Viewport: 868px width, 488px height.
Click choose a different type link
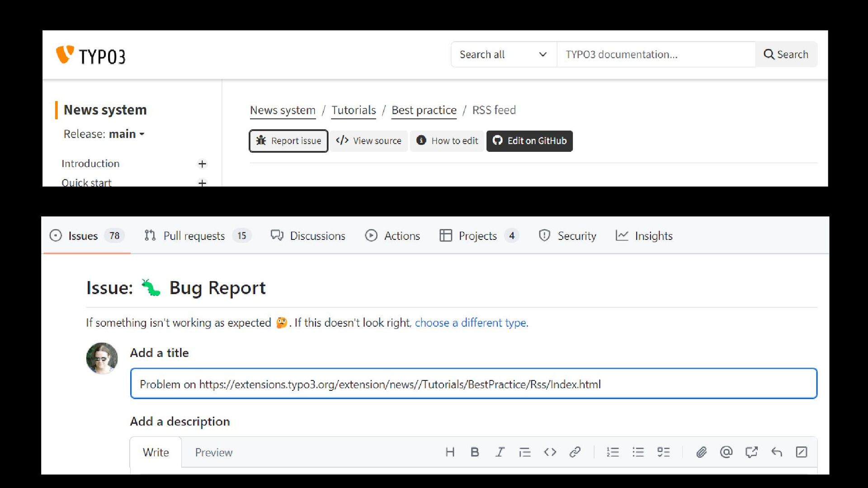pos(472,323)
